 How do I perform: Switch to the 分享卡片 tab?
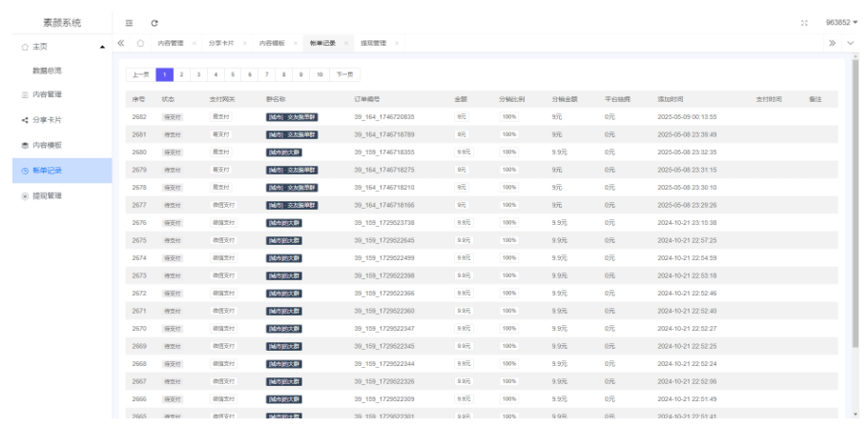click(x=221, y=45)
